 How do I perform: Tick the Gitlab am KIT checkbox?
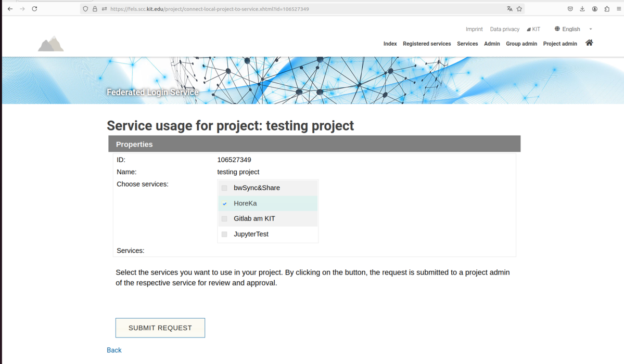224,219
